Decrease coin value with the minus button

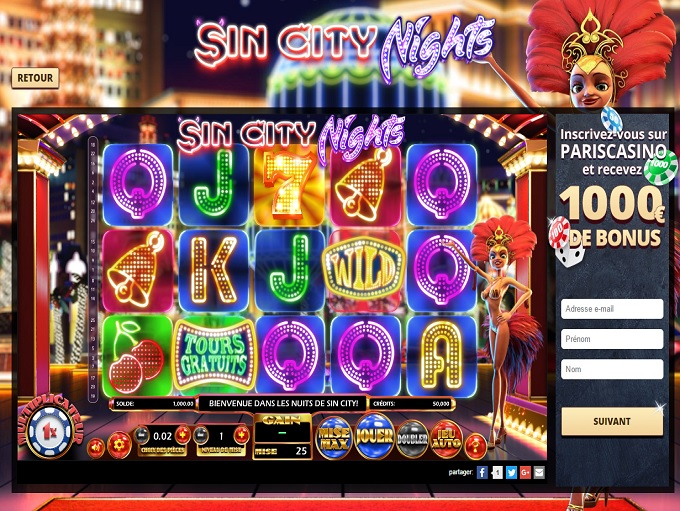click(x=142, y=435)
